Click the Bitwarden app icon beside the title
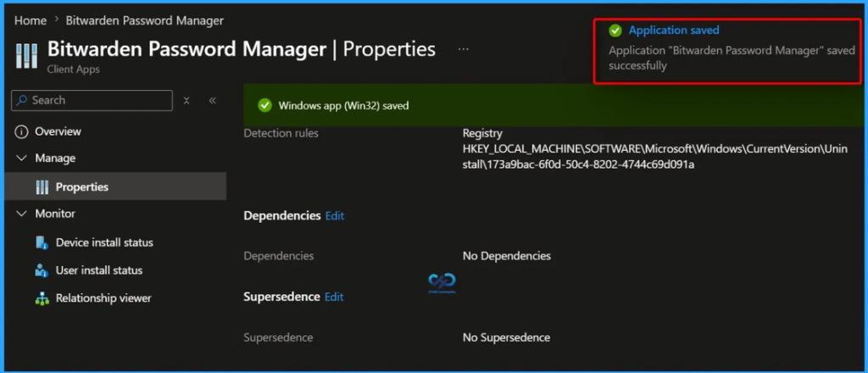Image resolution: width=868 pixels, height=373 pixels. pyautogui.click(x=26, y=55)
